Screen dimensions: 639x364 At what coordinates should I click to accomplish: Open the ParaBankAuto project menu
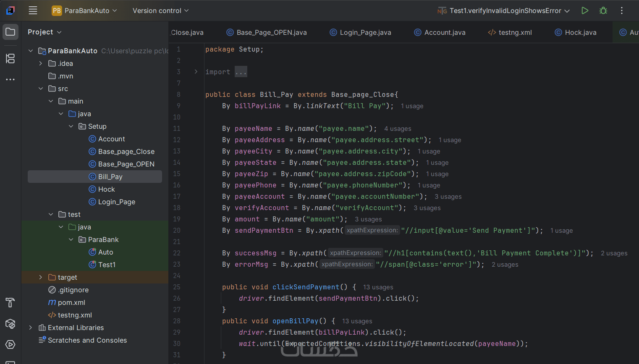pos(84,10)
